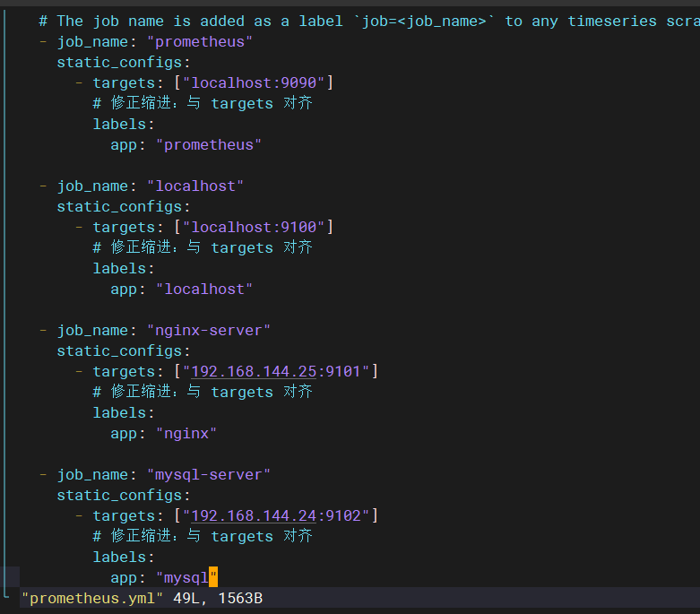Click the :9102 port text
The height and width of the screenshot is (614, 700).
(339, 515)
